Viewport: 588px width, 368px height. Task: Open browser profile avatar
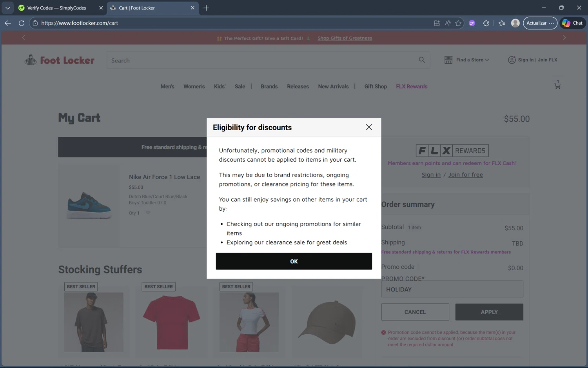515,23
